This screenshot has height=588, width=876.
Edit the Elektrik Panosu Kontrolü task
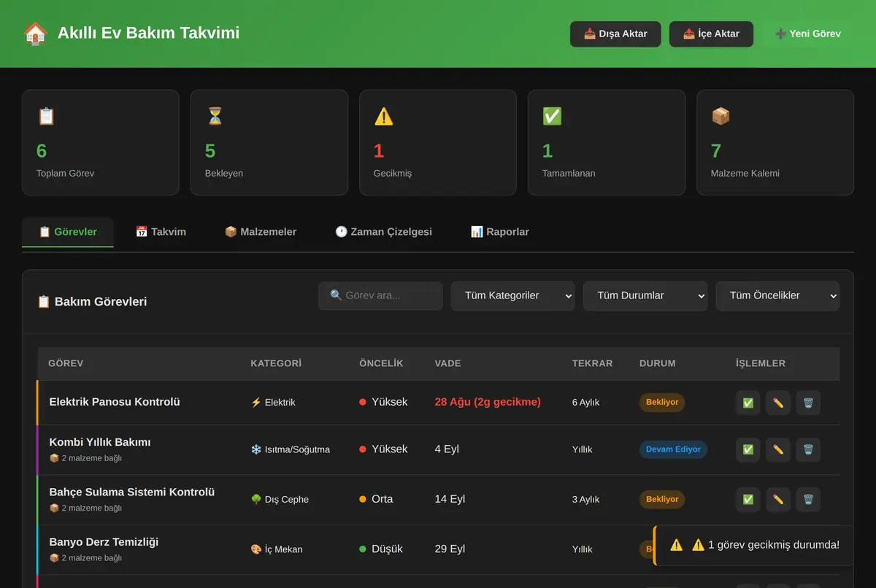click(x=778, y=403)
